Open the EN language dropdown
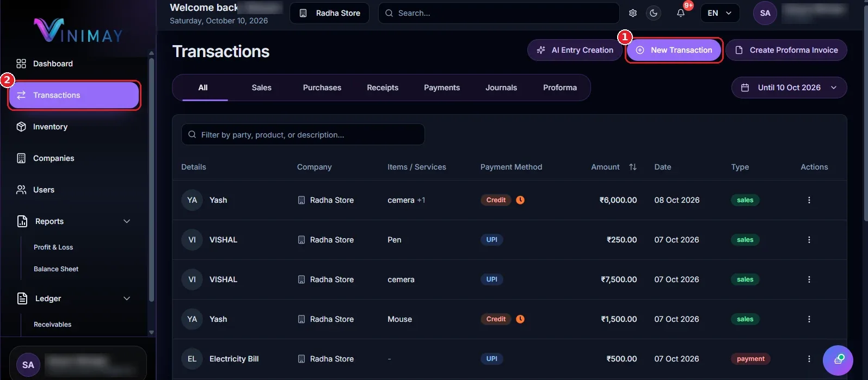The image size is (868, 380). point(719,13)
